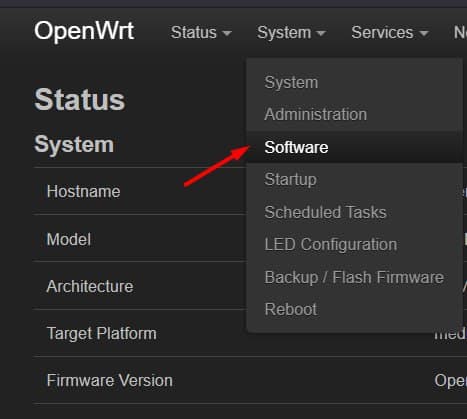
Task: Open the System dropdown in navbar
Action: (291, 33)
